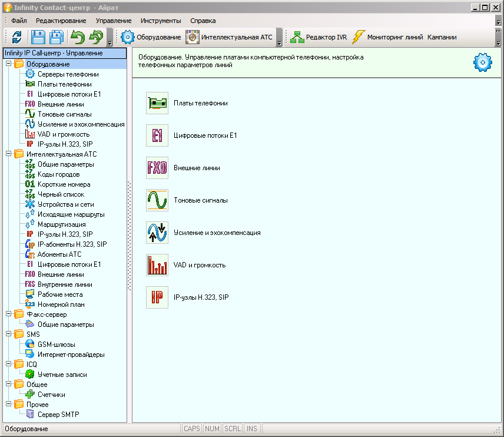Select Внутренние линии in the tree
The height and width of the screenshot is (437, 504).
pyautogui.click(x=65, y=284)
